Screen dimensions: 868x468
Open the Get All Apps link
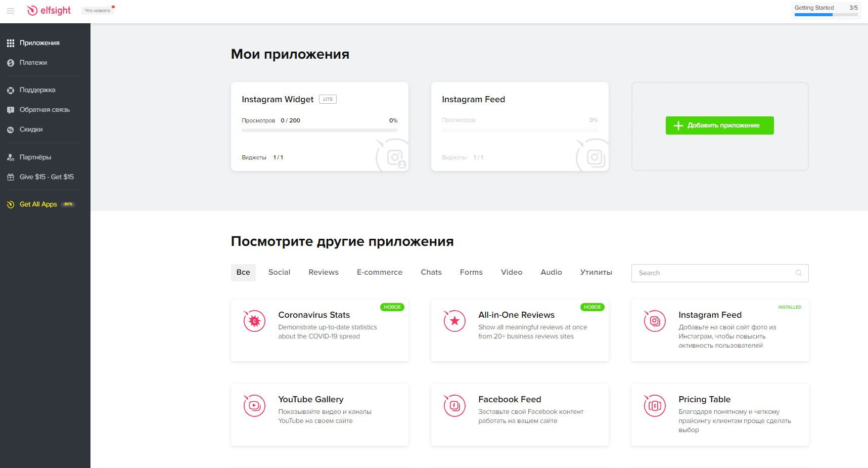[38, 204]
